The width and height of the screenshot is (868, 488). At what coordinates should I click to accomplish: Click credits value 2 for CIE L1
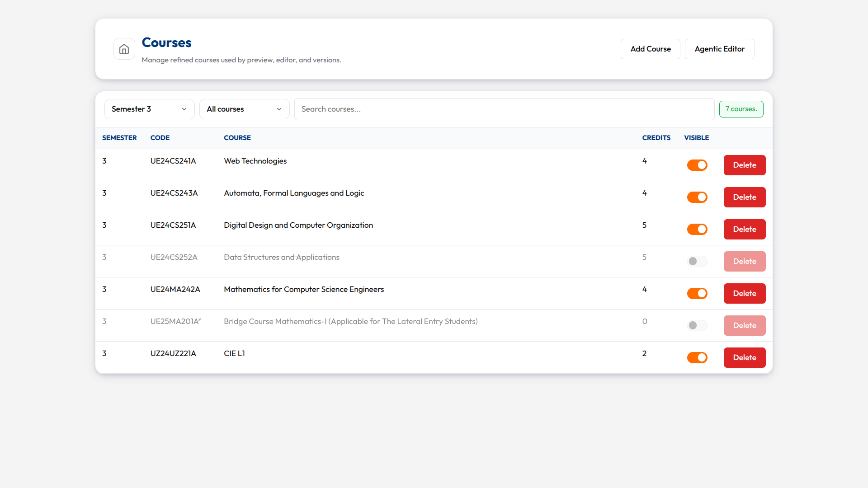click(x=644, y=353)
